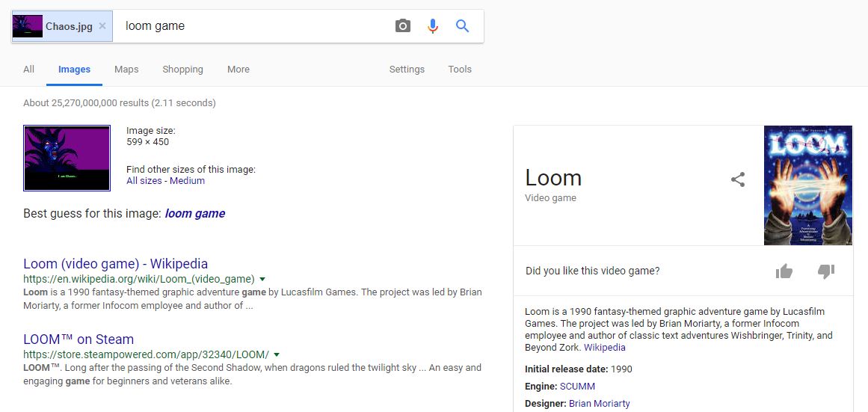Click the share icon in Loom panel

[x=738, y=179]
